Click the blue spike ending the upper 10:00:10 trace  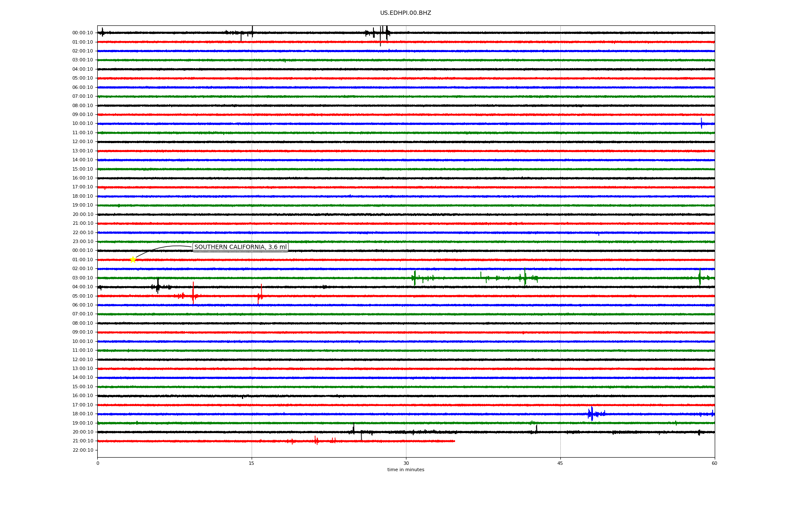point(701,123)
